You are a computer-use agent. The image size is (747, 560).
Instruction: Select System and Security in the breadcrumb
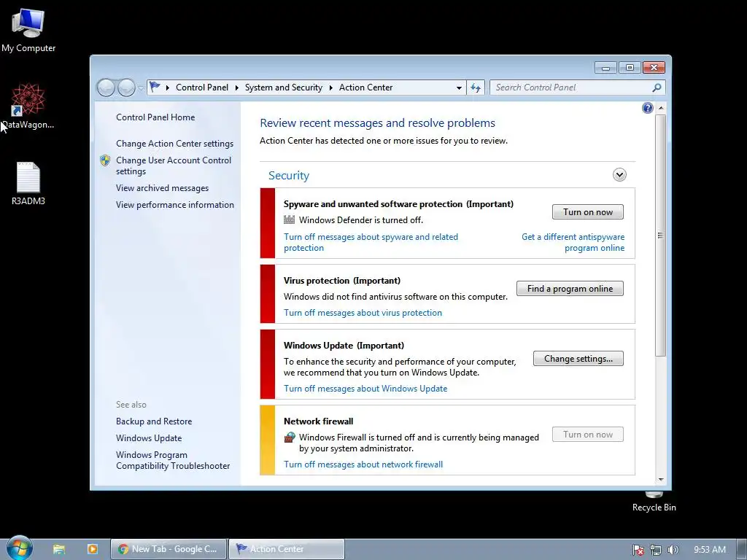284,87
